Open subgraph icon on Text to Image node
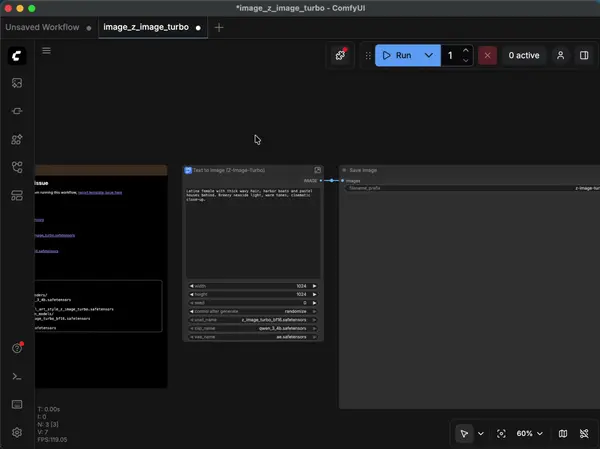This screenshot has width=600, height=449. point(318,170)
